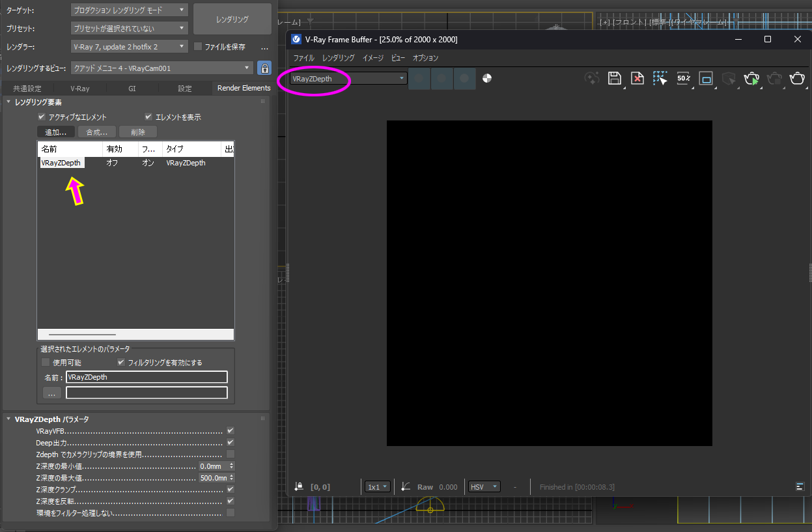This screenshot has height=532, width=812.
Task: Open the プリセット dropdown
Action: (129, 29)
